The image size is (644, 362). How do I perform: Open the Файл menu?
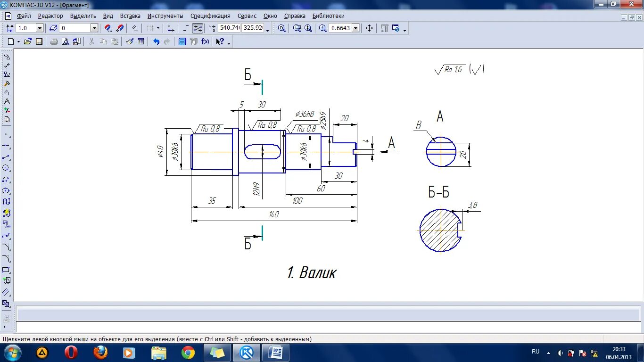point(24,16)
